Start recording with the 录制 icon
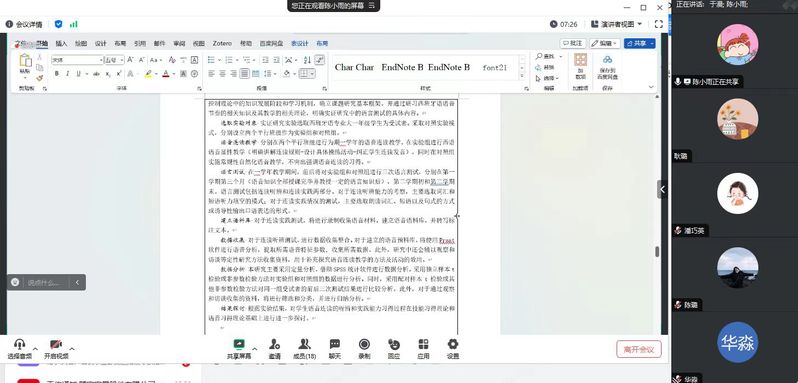This screenshot has width=798, height=383. 364,349
